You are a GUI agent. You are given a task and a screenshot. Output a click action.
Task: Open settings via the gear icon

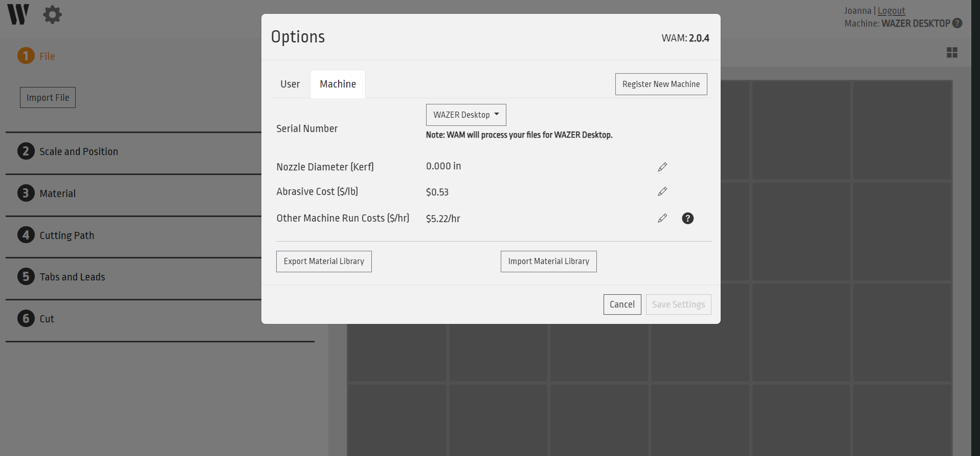tap(52, 15)
